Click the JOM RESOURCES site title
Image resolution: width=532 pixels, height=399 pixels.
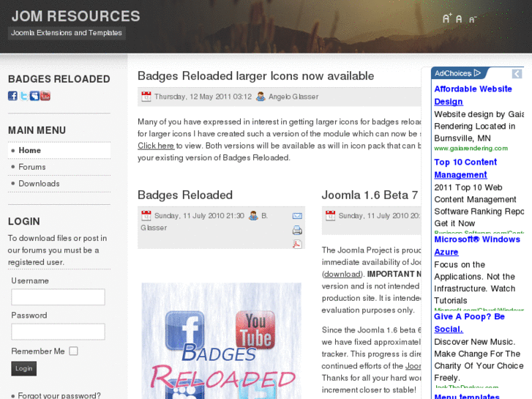tap(75, 16)
